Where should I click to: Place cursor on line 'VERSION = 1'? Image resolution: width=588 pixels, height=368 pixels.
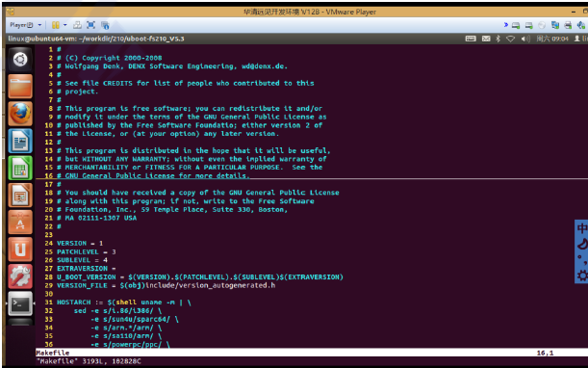(x=80, y=244)
